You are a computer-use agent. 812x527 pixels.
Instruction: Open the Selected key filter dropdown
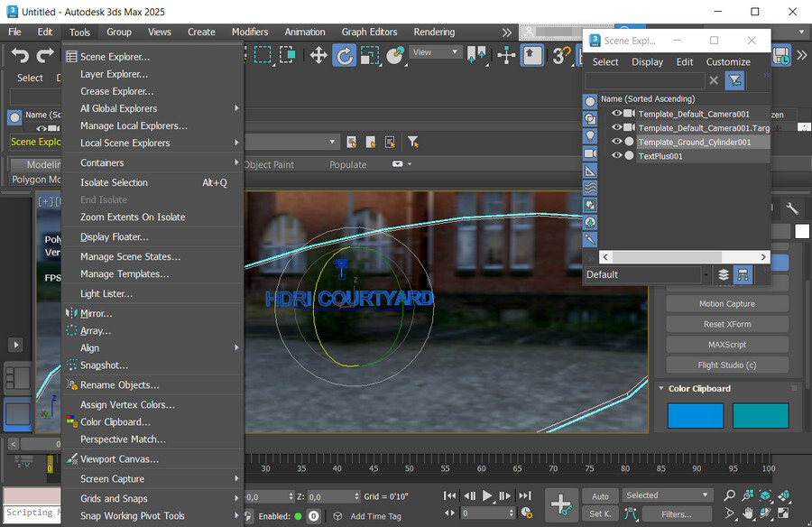[x=667, y=495]
